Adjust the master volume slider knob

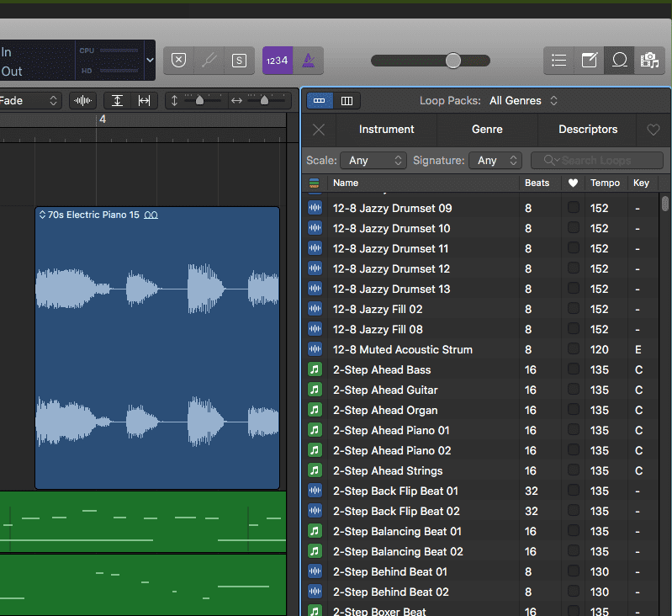click(453, 61)
